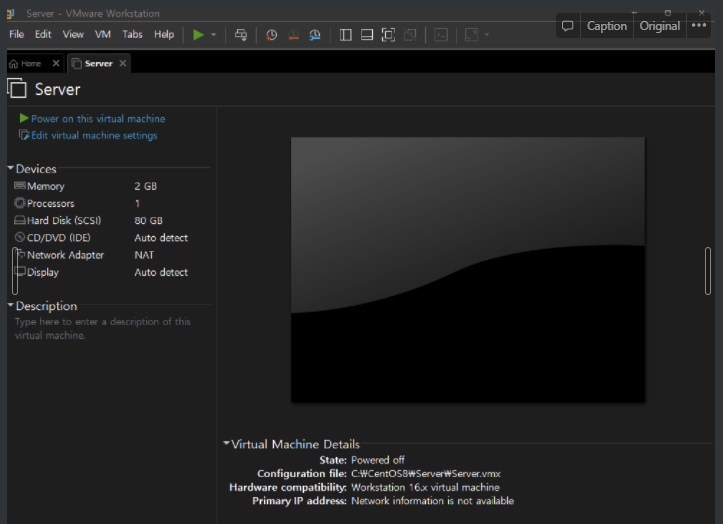Collapse the Devices section
Screen dimensions: 723x524
11,168
